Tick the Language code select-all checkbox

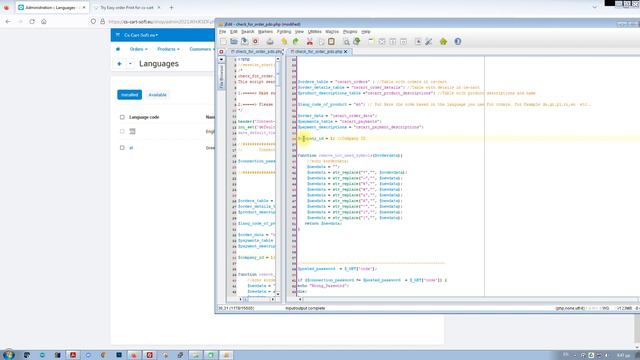(122, 117)
